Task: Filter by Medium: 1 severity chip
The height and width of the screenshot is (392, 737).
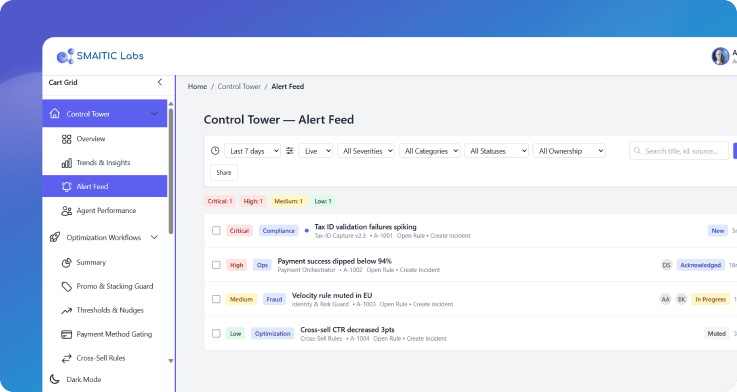Action: 289,201
